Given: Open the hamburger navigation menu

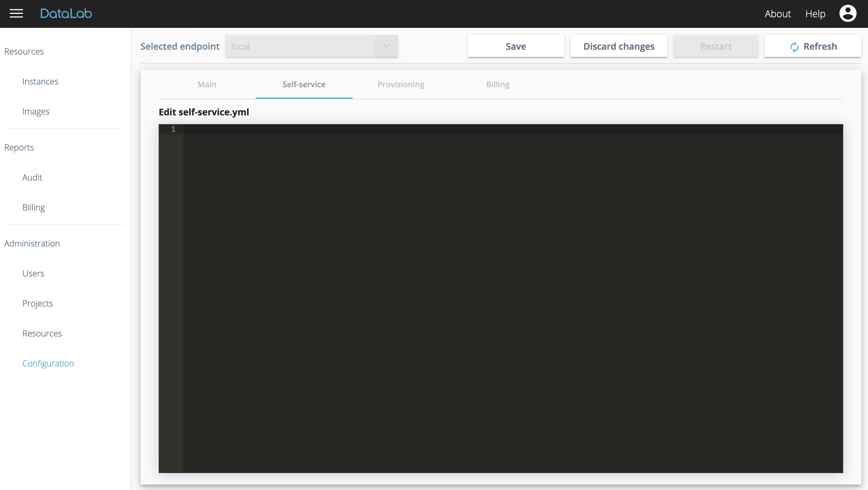Looking at the screenshot, I should [x=16, y=14].
